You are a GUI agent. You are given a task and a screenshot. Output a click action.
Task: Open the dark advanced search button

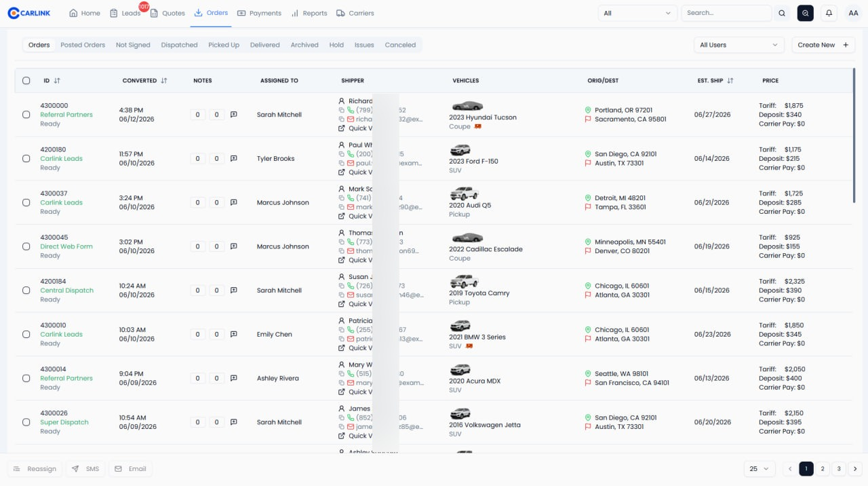click(x=805, y=13)
